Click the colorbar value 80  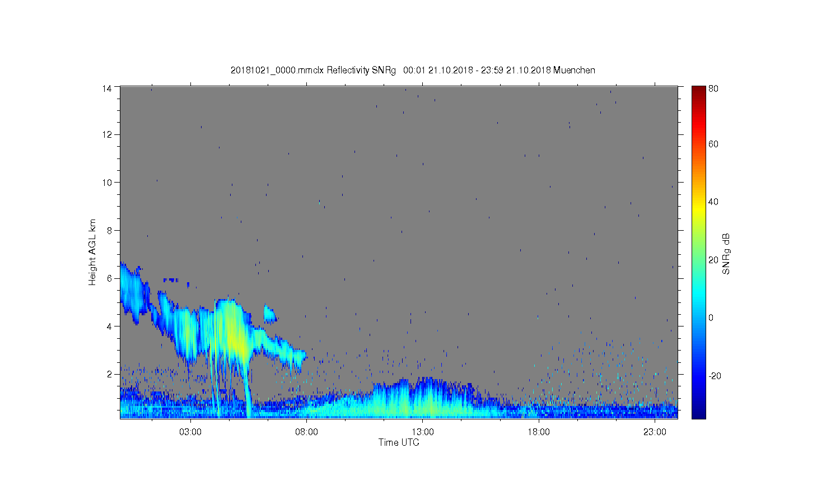coord(713,88)
